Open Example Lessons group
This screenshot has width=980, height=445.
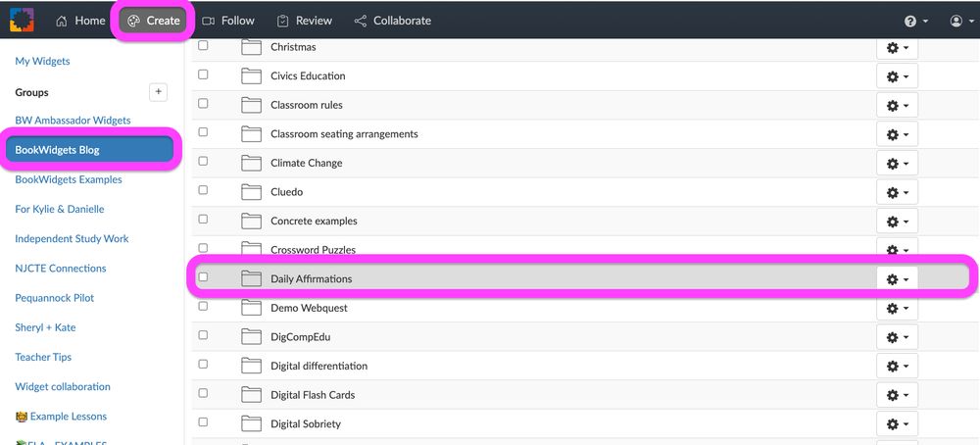pos(61,417)
